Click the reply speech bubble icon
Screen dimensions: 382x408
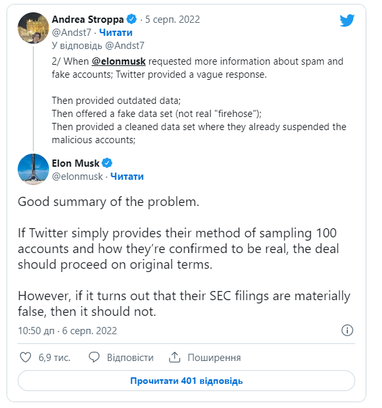pos(94,357)
